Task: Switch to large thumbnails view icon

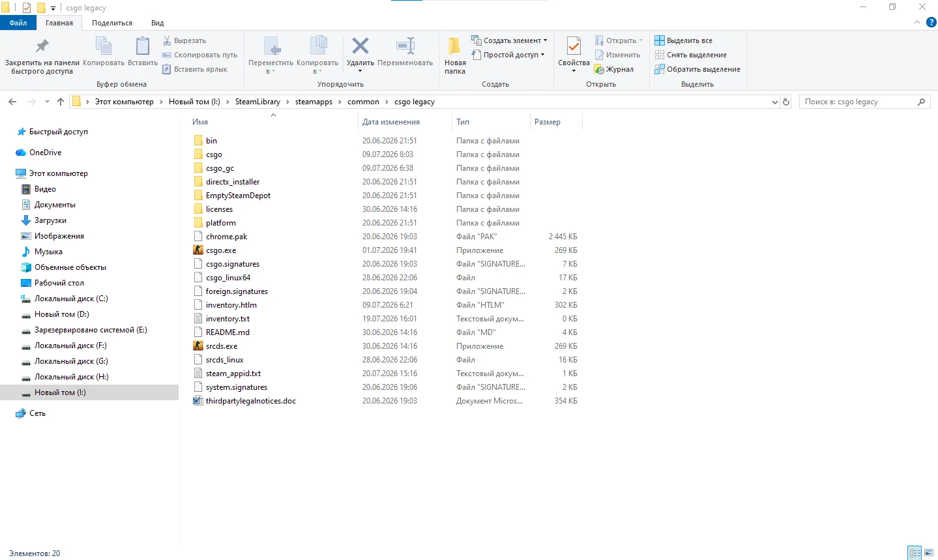Action: point(929,553)
